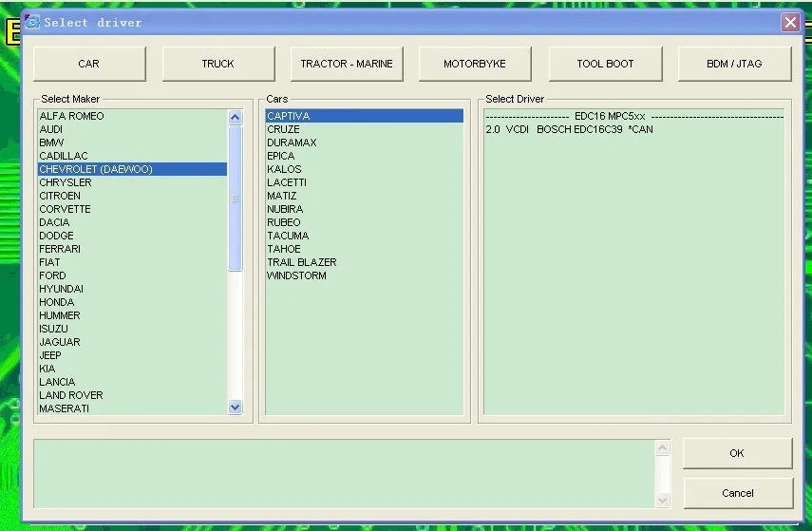Viewport: 812px width, 531px height.
Task: Select DACIA in the maker list
Action: [132, 223]
